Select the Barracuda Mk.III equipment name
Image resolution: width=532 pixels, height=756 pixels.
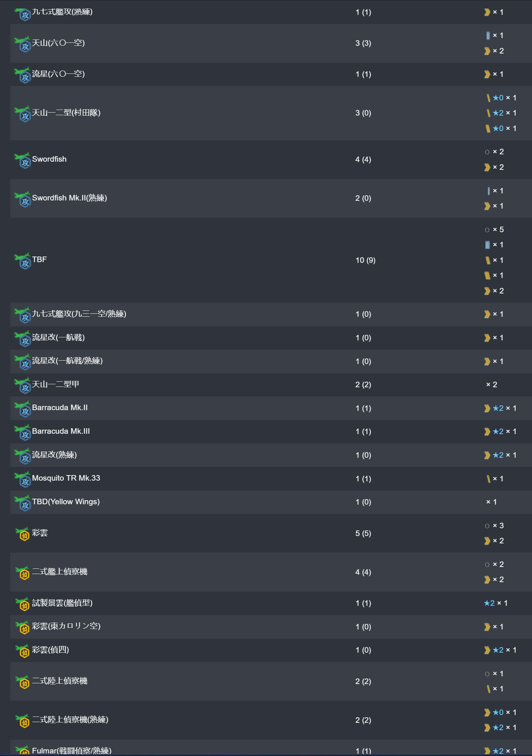coord(61,431)
